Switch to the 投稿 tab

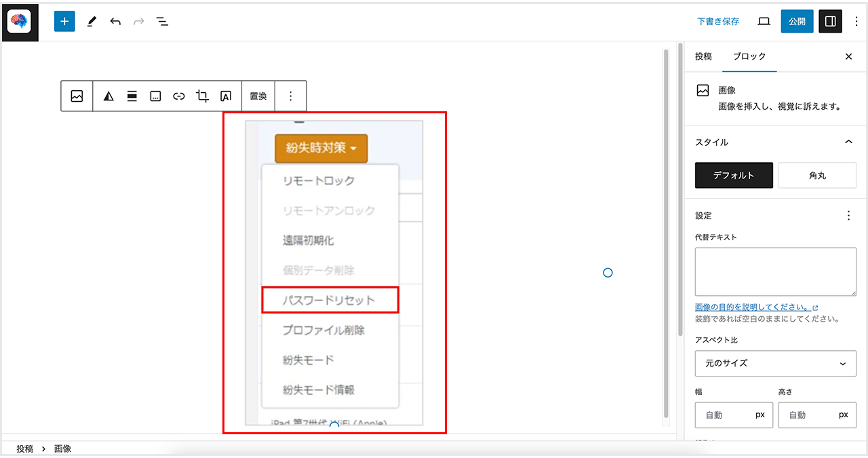[x=703, y=56]
